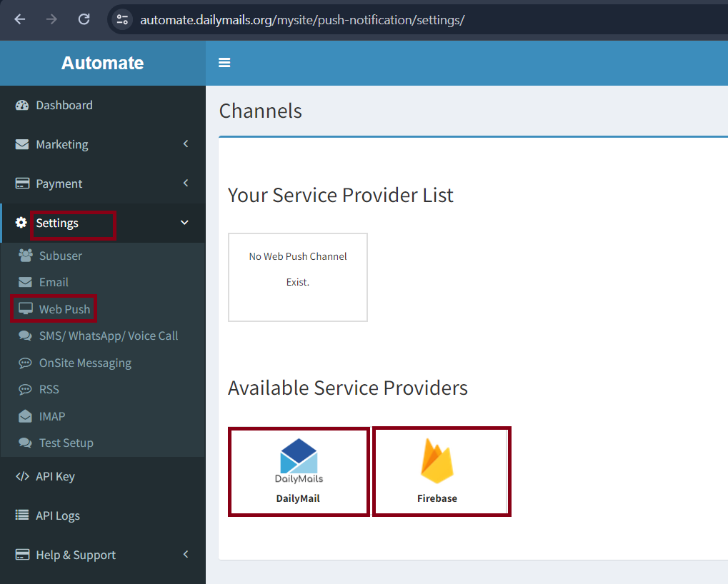This screenshot has width=728, height=584.
Task: Click the site info icon in address bar
Action: [x=122, y=19]
